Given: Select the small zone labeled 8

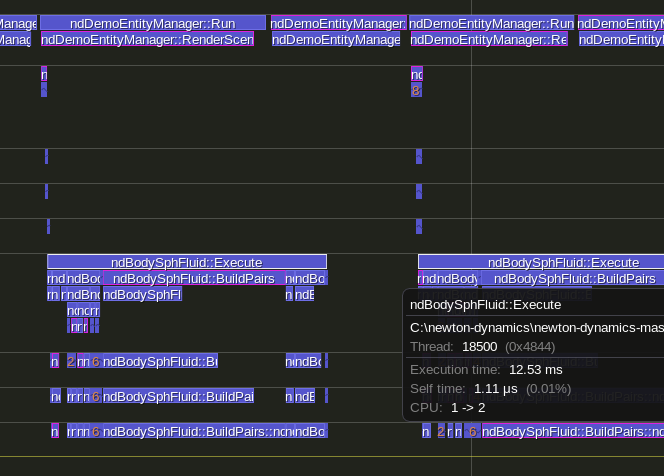Looking at the screenshot, I should click(x=416, y=91).
